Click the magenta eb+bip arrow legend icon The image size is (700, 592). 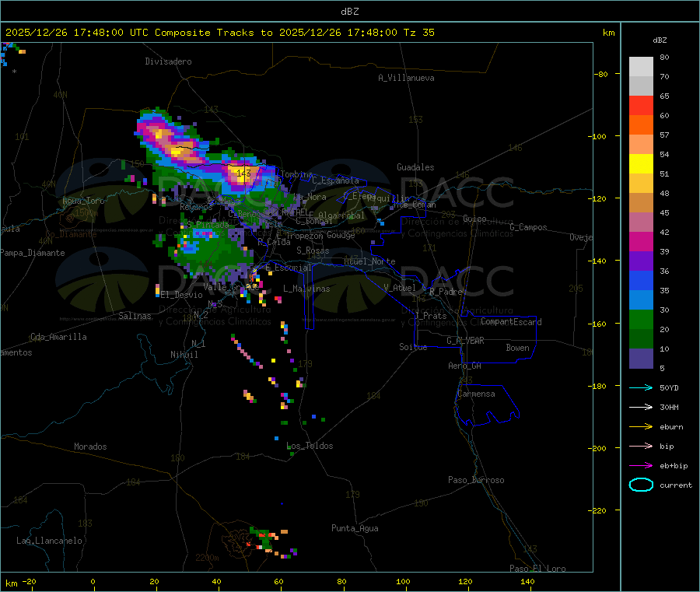pos(641,465)
